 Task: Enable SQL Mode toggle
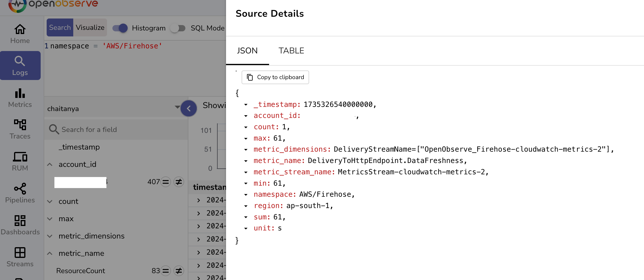(x=178, y=28)
